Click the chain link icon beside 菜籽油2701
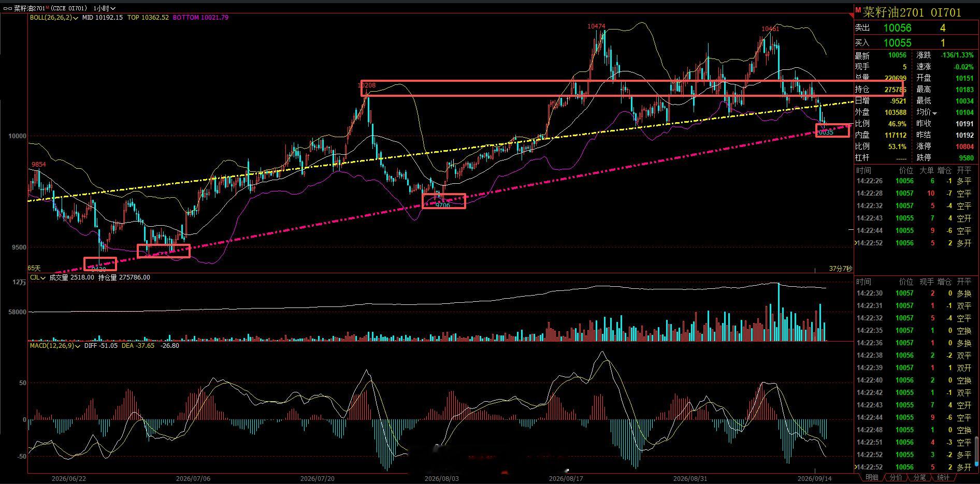Viewport: 980px width, 484px height. tap(7, 8)
